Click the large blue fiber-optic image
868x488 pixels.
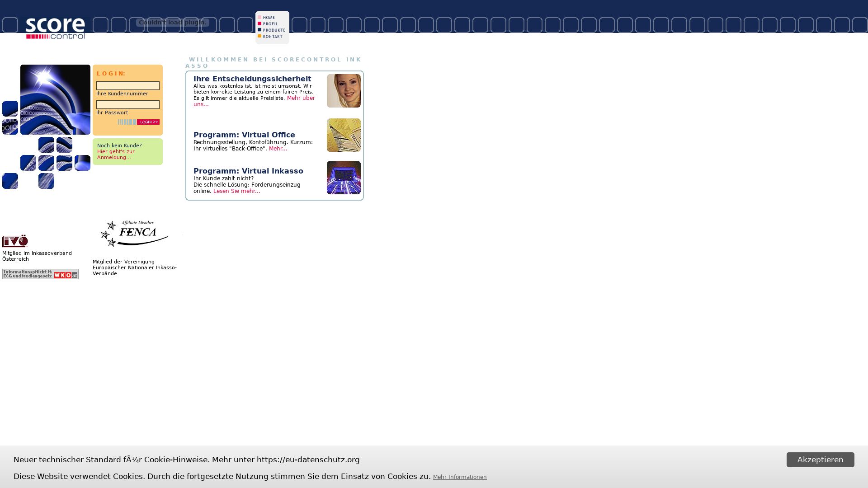coord(55,99)
